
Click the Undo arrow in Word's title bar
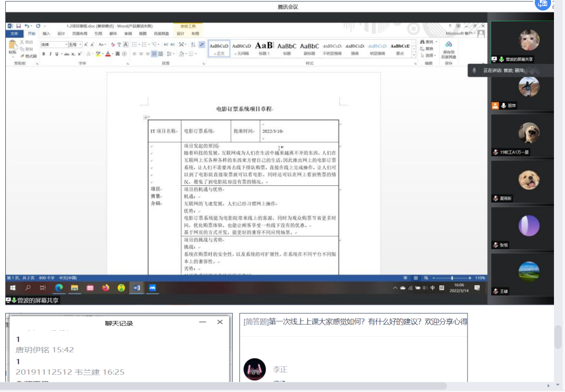(x=27, y=26)
